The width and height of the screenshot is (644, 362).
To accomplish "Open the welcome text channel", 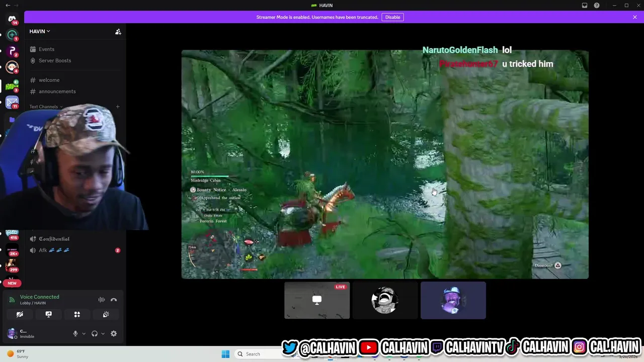I will coord(75,80).
